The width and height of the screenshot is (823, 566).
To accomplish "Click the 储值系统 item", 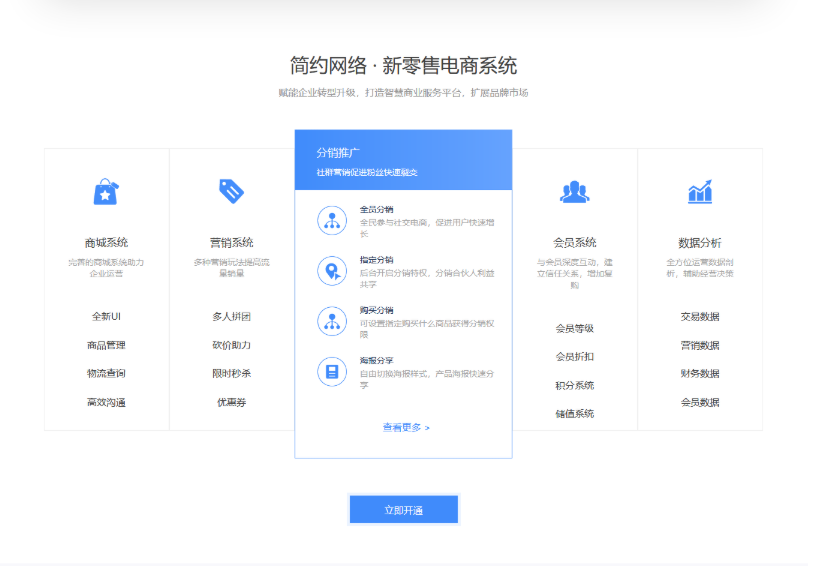I will pos(574,414).
